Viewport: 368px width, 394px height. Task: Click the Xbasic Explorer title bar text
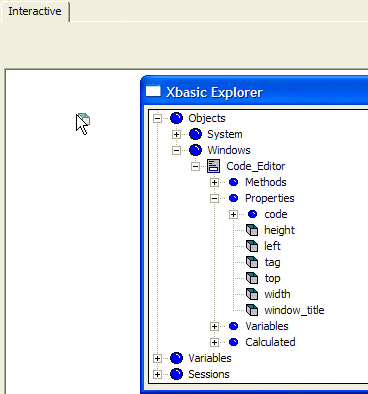pyautogui.click(x=215, y=92)
